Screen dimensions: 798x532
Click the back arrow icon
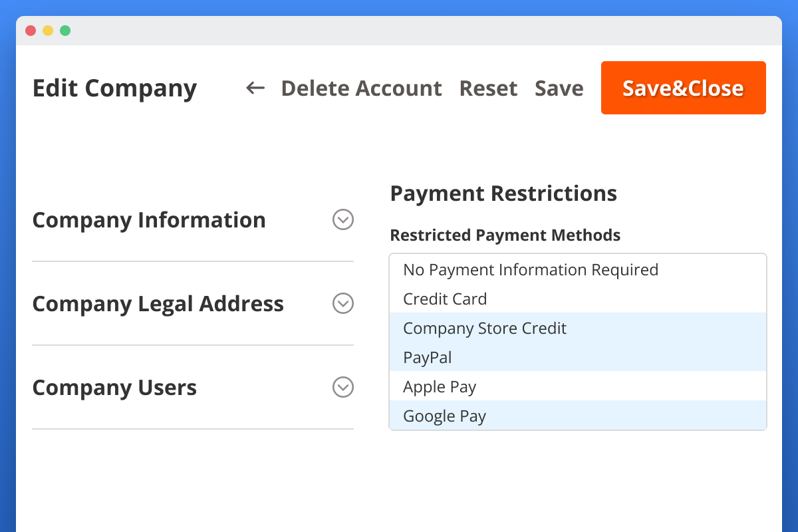click(255, 88)
